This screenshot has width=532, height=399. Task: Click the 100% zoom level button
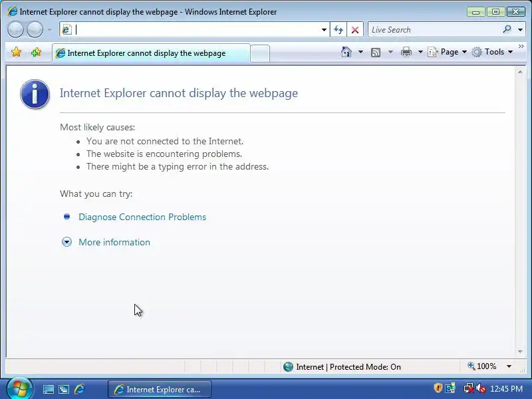481,366
